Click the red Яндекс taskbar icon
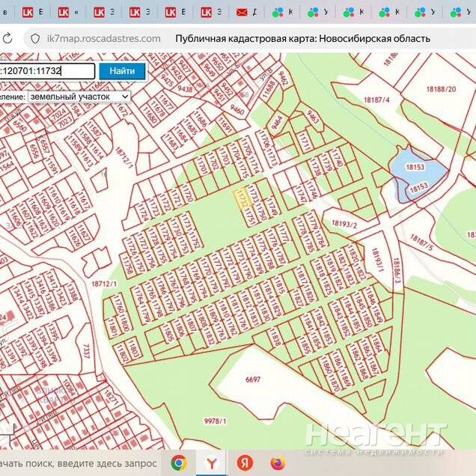The width and height of the screenshot is (476, 476). [x=244, y=463]
